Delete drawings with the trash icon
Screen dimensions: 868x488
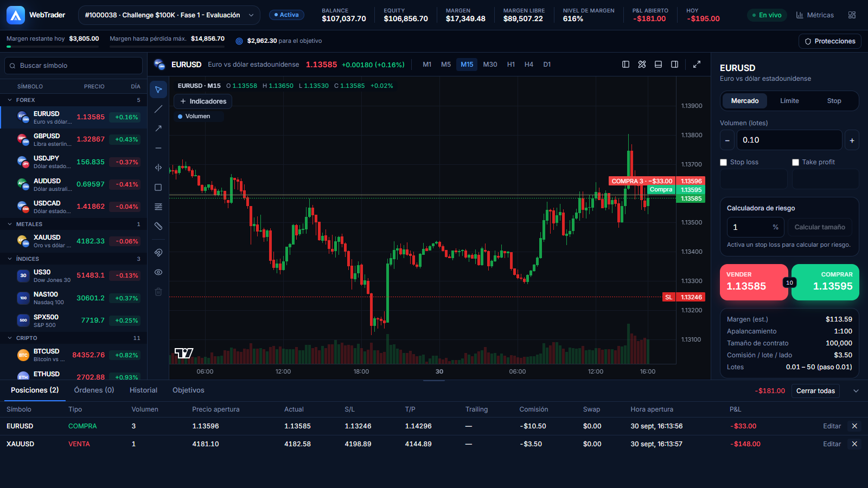point(158,292)
